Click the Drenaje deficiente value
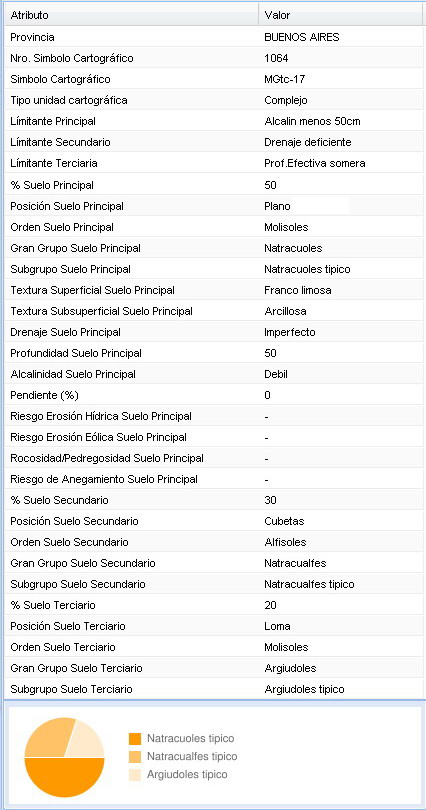 click(308, 142)
